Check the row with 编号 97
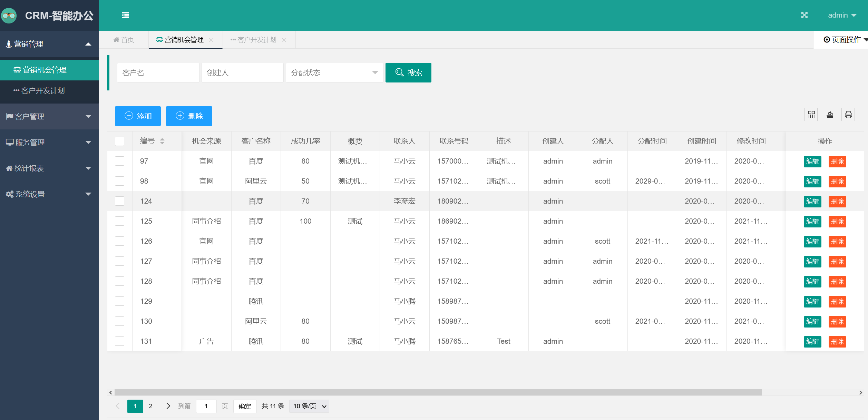 (x=119, y=161)
